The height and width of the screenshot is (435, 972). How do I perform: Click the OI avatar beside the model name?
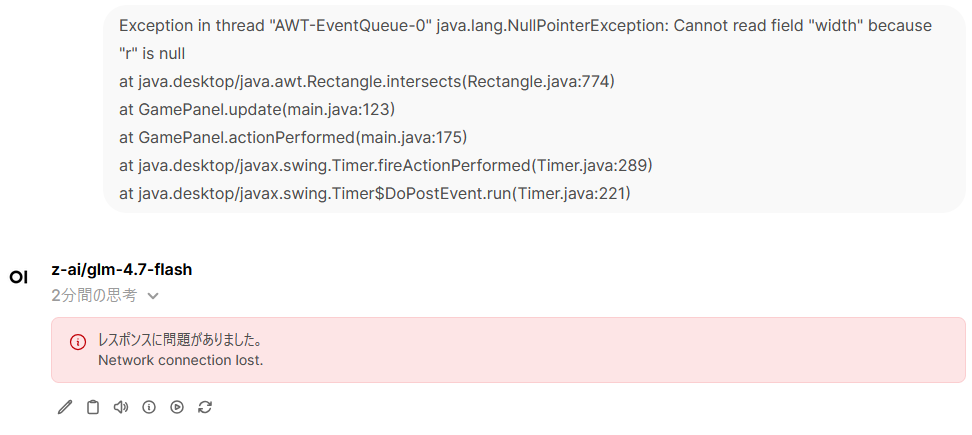(x=19, y=278)
